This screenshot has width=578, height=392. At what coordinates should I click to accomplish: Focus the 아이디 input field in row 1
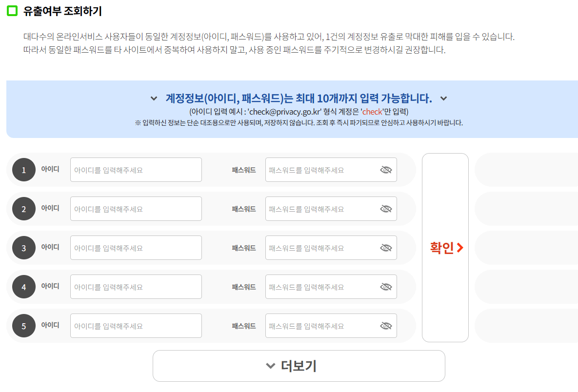point(136,170)
